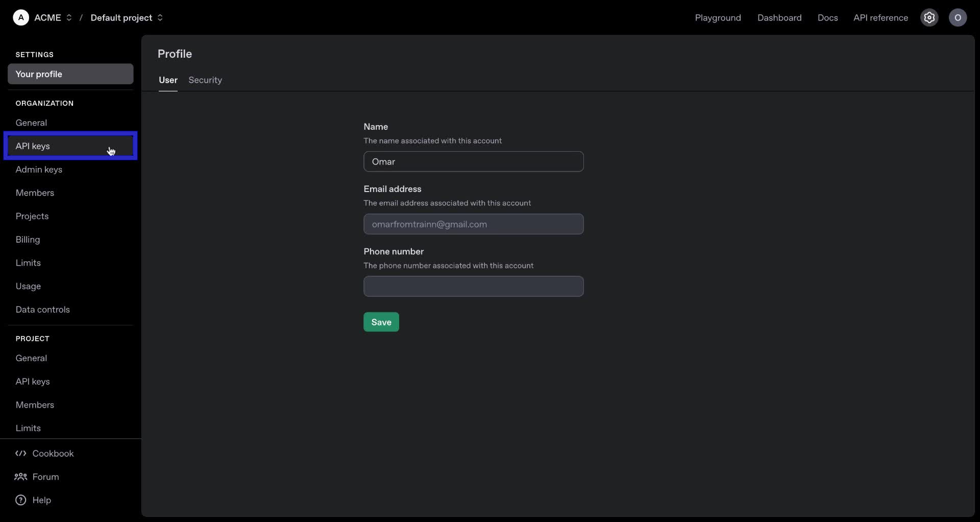Viewport: 980px width, 522px height.
Task: Open the settings gear icon
Action: click(929, 17)
